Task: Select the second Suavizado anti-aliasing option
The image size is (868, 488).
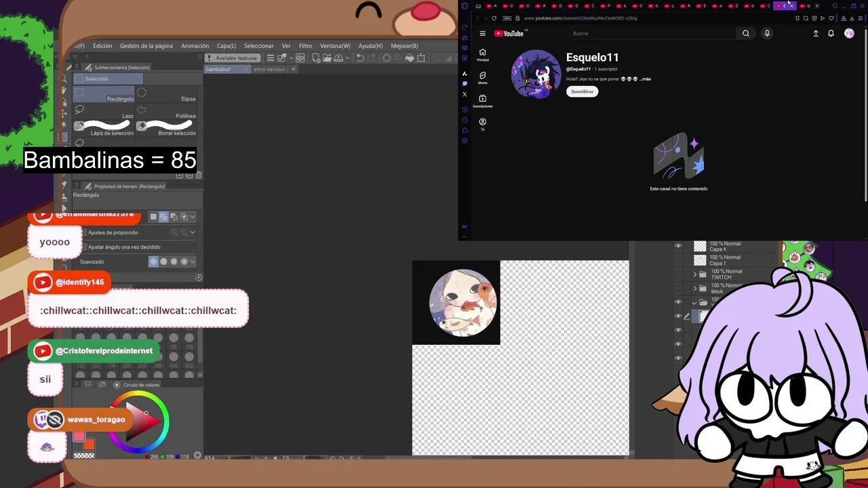Action: point(163,262)
